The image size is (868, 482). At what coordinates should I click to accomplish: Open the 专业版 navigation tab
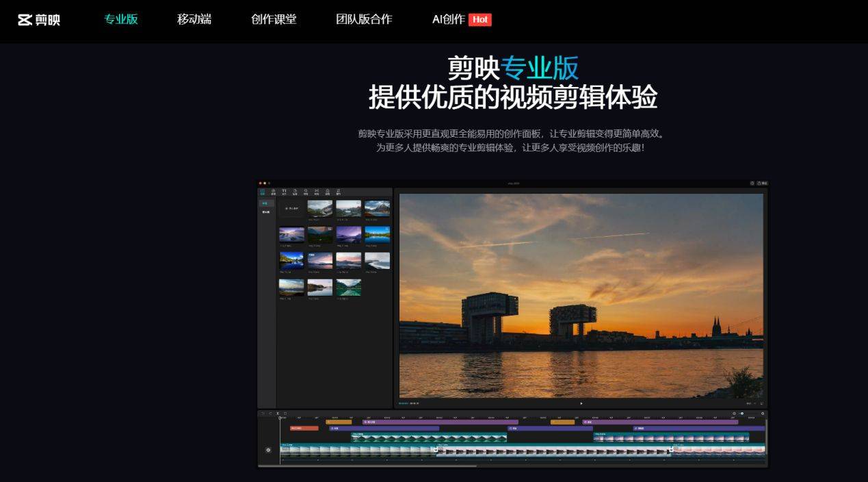coord(121,19)
